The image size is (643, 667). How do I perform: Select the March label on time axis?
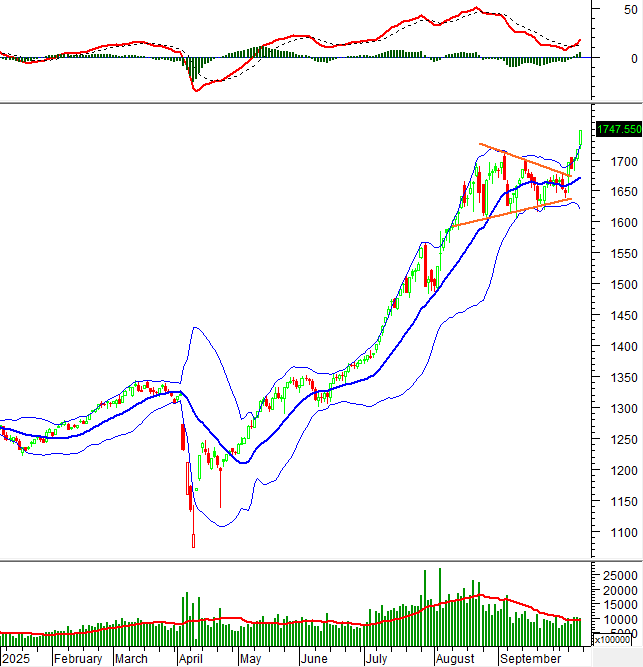(131, 659)
